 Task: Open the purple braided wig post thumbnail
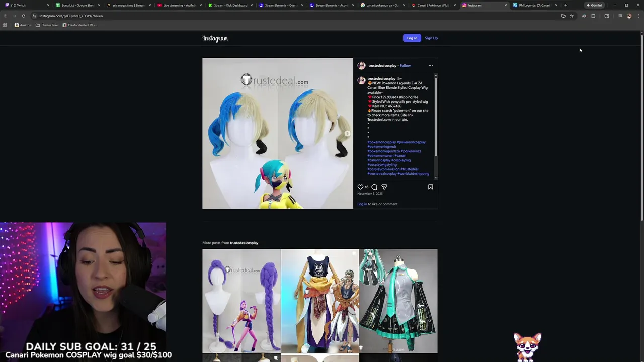[242, 301]
